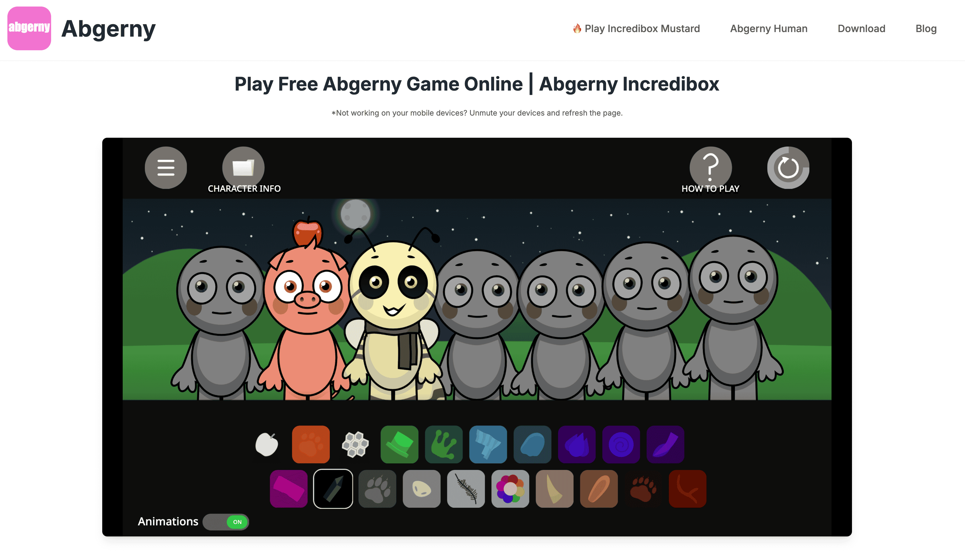965x560 pixels.
Task: Select the brown bean-shaped icon
Action: 599,489
